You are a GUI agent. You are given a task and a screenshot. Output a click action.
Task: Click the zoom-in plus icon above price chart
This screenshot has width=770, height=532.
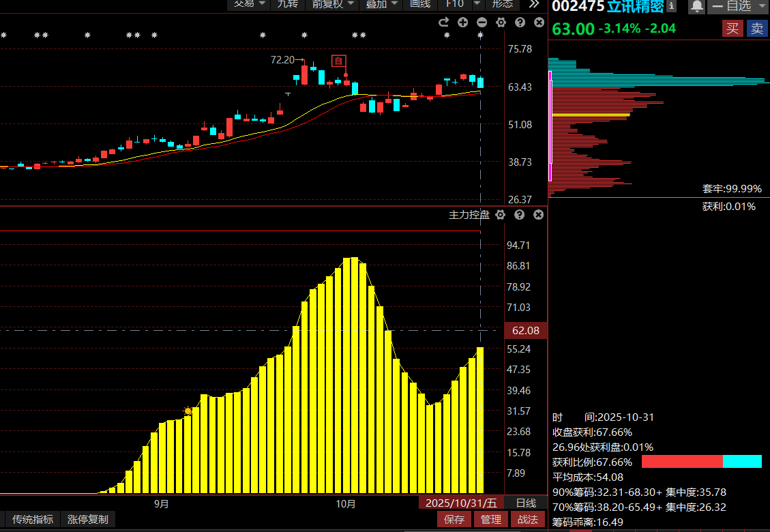tap(463, 23)
